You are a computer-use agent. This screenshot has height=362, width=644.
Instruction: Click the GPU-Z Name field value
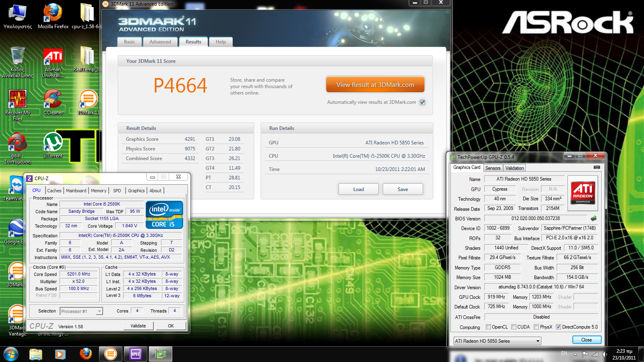tap(524, 179)
